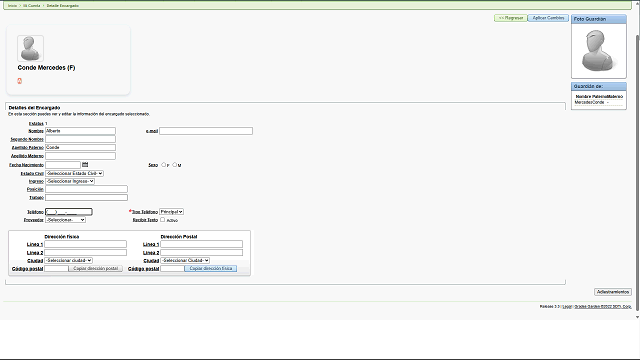Click the student avatar above Conde Mercedes
The height and width of the screenshot is (360, 640).
30,48
